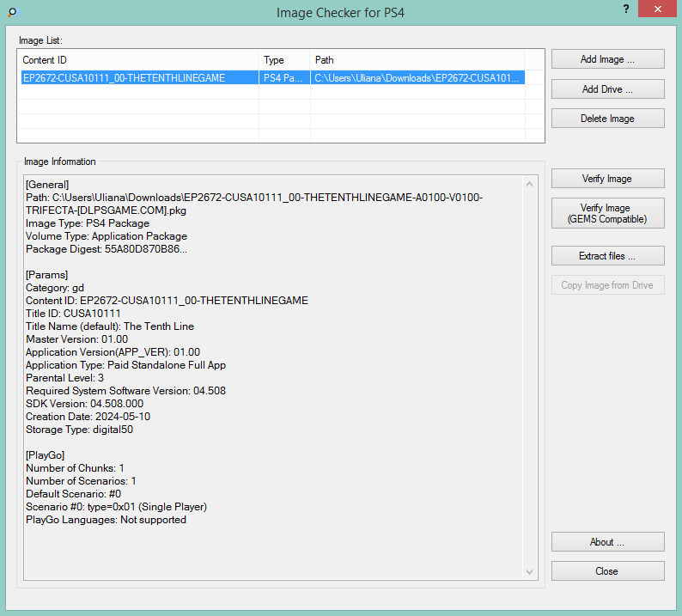Screen dimensions: 682x616
Task: Click the Copy Image from Drive button
Action: (x=607, y=285)
